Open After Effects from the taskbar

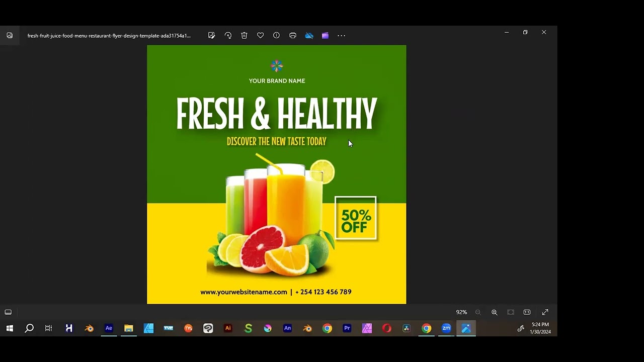[x=109, y=328]
